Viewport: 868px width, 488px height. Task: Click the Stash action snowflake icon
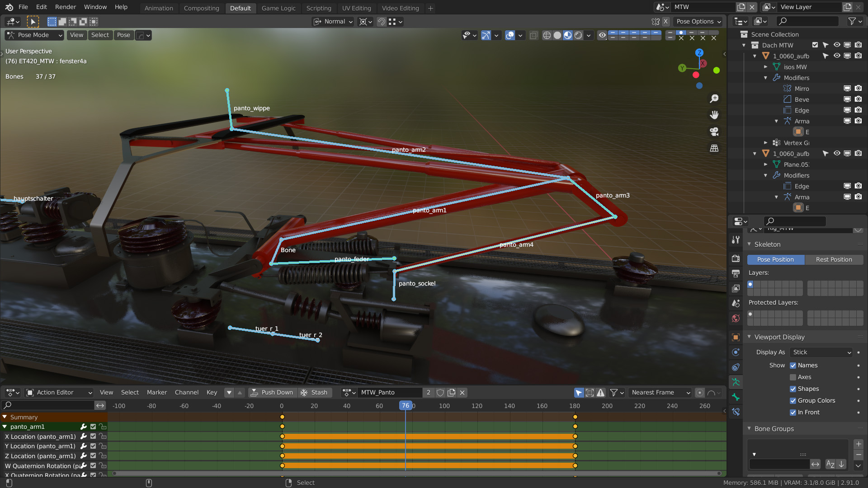coord(304,393)
